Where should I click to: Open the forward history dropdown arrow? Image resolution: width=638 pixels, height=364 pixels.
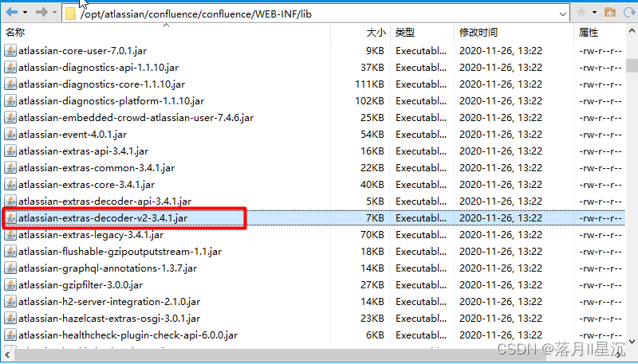(x=54, y=13)
